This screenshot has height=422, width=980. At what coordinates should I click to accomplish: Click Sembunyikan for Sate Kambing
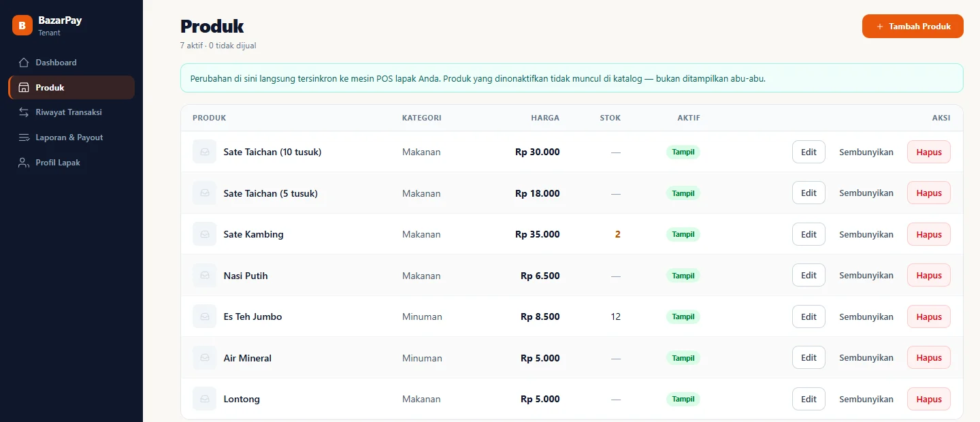[866, 234]
